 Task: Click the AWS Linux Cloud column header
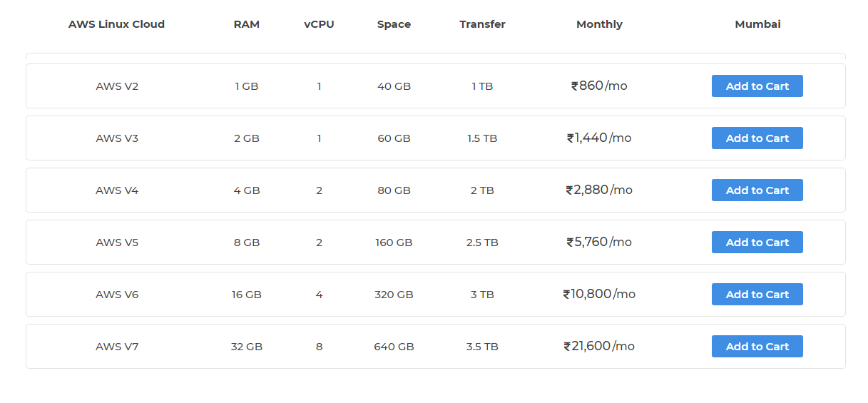(x=116, y=24)
